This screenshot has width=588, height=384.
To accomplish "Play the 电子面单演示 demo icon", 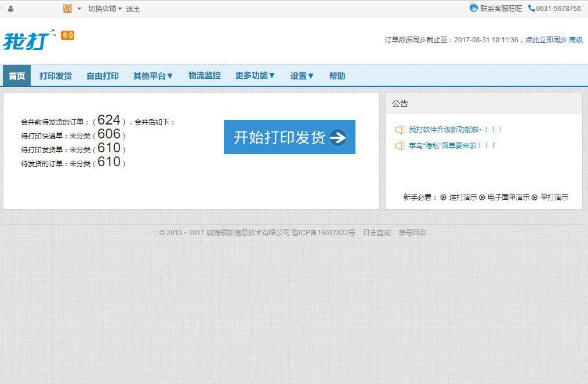I will 481,197.
